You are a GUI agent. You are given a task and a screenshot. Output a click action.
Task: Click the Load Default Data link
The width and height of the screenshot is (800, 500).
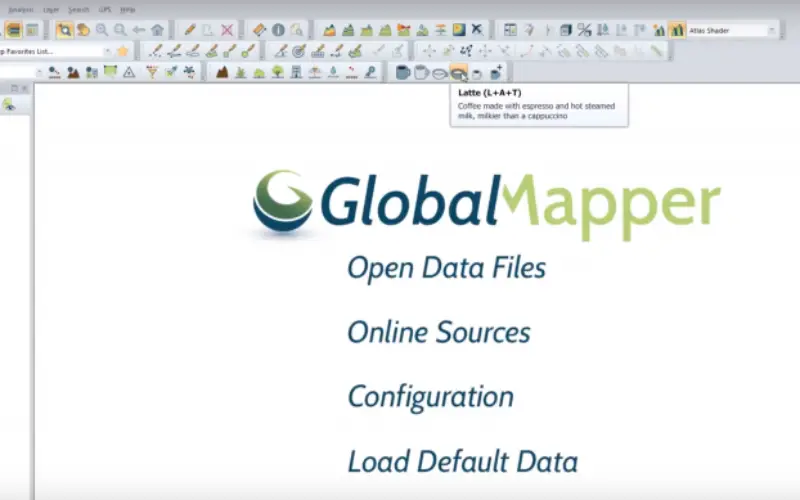(x=463, y=461)
